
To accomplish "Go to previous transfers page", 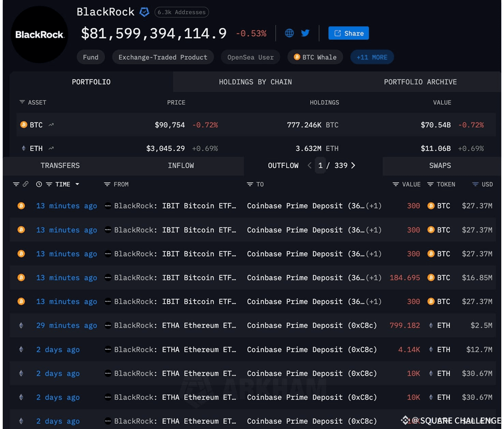I will (309, 165).
